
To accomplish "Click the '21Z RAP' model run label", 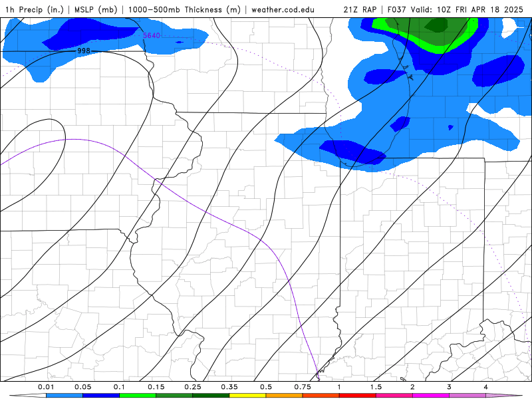I will tap(360, 9).
